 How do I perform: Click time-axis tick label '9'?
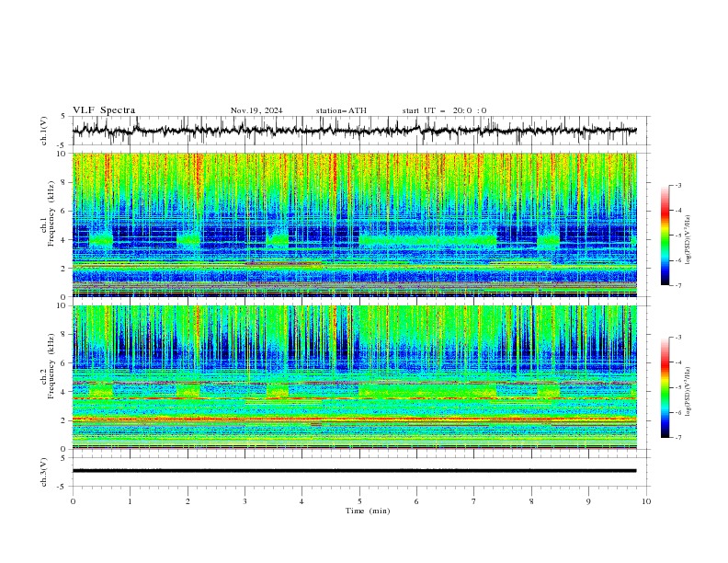click(588, 501)
